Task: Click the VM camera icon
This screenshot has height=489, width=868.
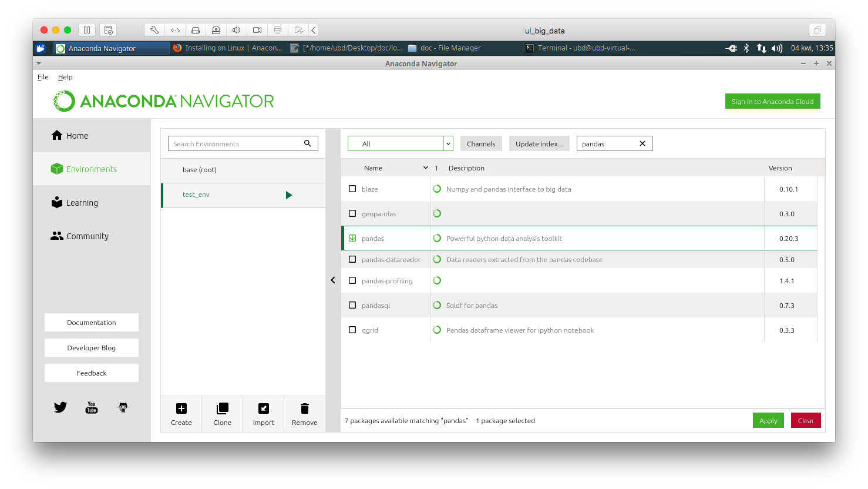Action: [x=257, y=30]
